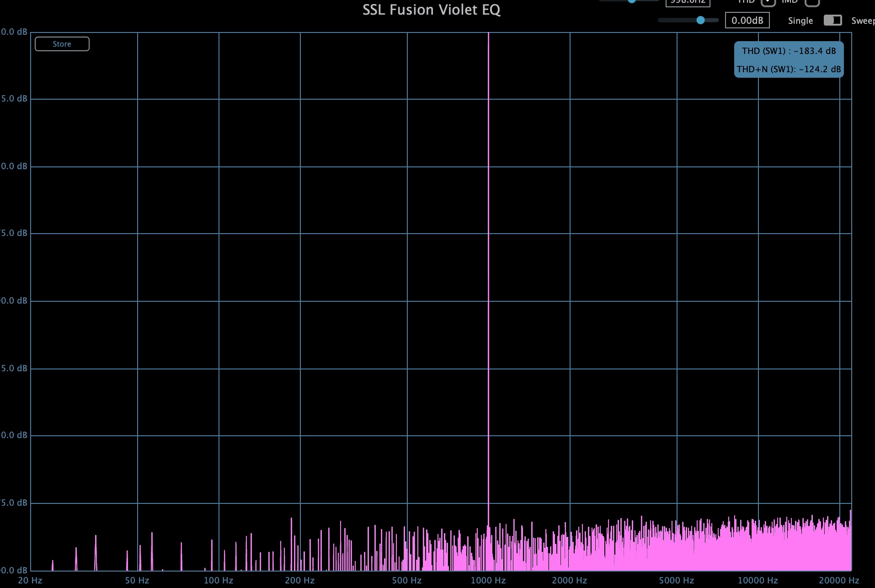
Task: Click the THD+N (SW1) readout line
Action: pos(789,69)
